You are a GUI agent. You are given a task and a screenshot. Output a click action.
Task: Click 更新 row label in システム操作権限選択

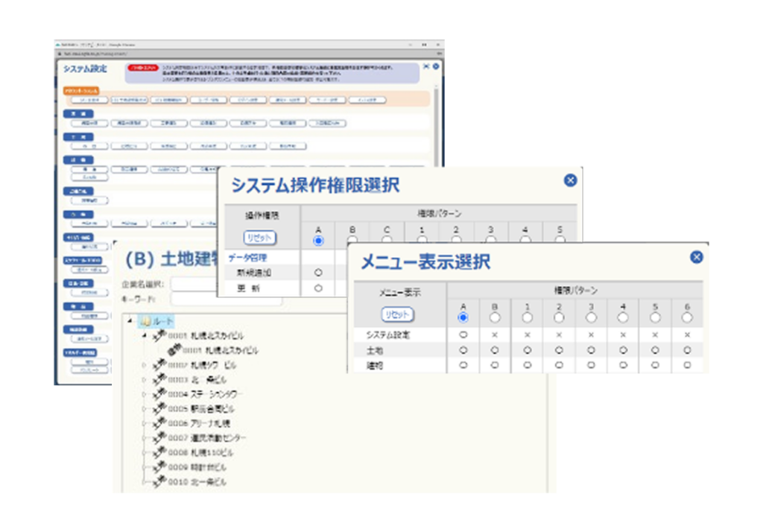click(248, 288)
